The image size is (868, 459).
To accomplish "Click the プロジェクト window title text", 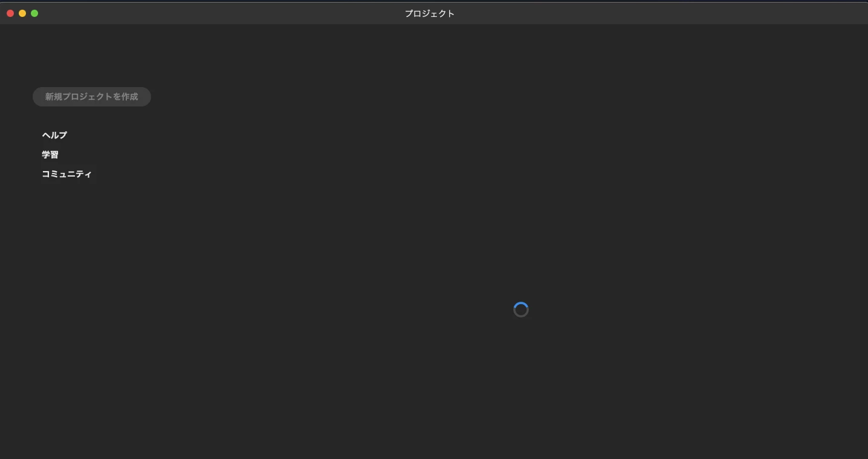I will 429,13.
